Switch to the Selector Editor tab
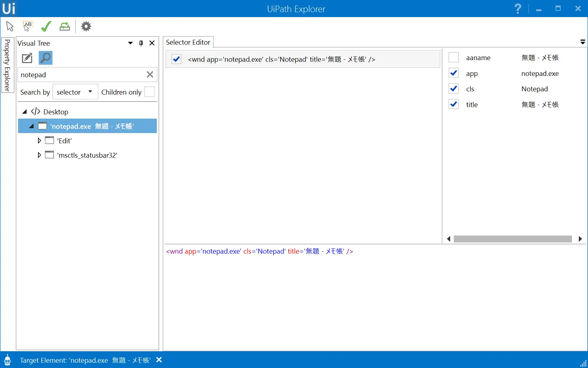588x368 pixels. click(x=188, y=42)
